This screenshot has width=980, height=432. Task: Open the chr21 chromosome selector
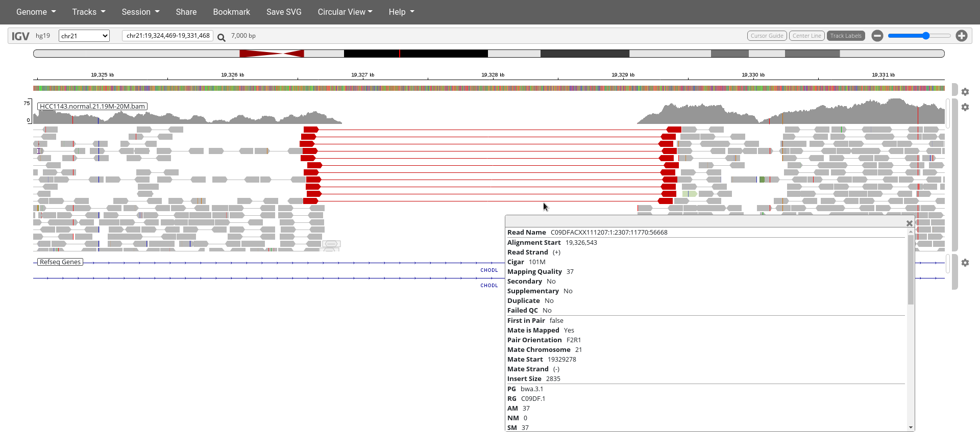click(x=84, y=36)
